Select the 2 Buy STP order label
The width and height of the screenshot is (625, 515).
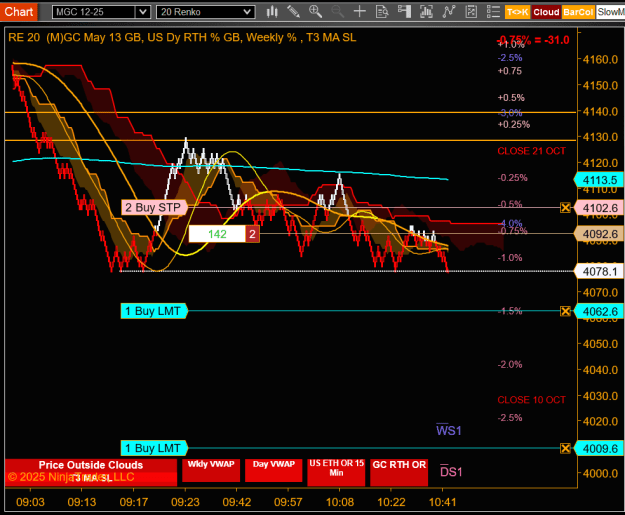tap(154, 208)
